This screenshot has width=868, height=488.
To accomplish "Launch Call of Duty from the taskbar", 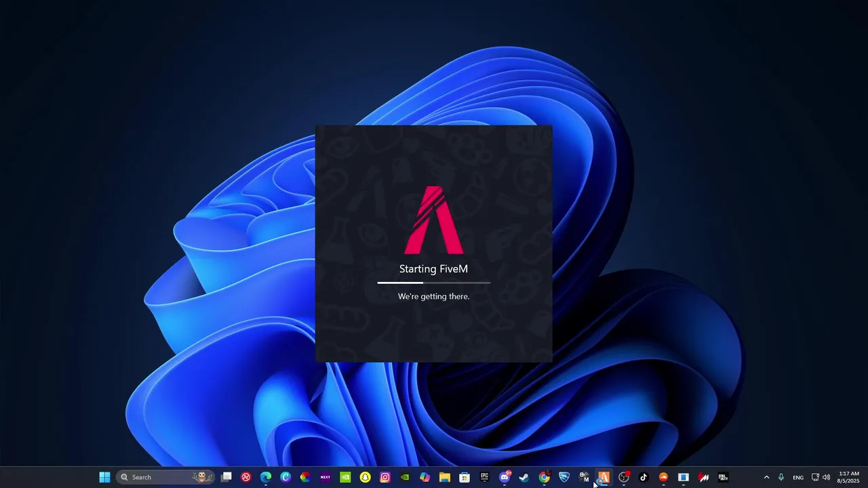I will pyautogui.click(x=723, y=477).
